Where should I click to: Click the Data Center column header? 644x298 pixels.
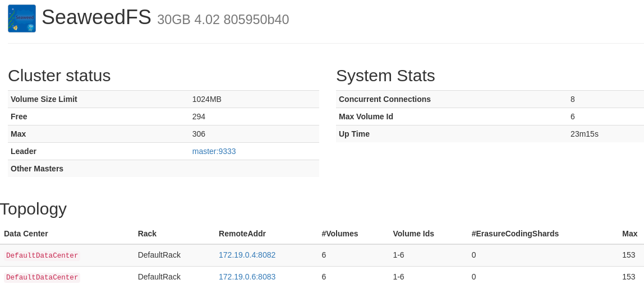point(26,234)
